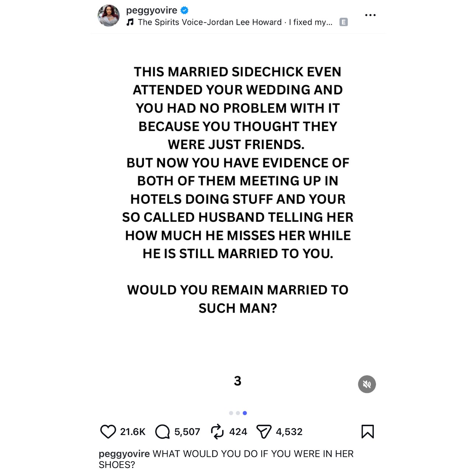Viewport: 476px width, 476px height.
Task: Save post with bookmark icon
Action: (x=368, y=431)
